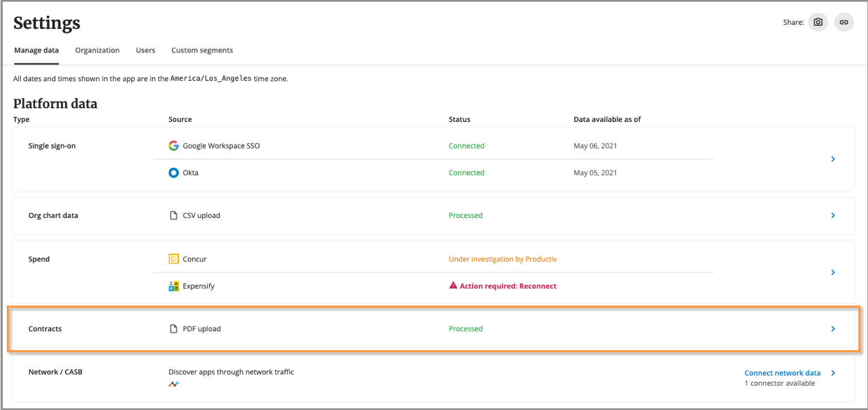Screen dimensions: 868x410
Task: Click Action required: Reconnect for Expensify
Action: [508, 286]
